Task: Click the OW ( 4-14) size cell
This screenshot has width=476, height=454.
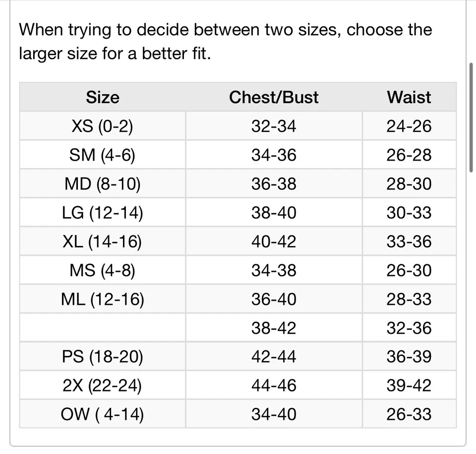Action: (103, 414)
